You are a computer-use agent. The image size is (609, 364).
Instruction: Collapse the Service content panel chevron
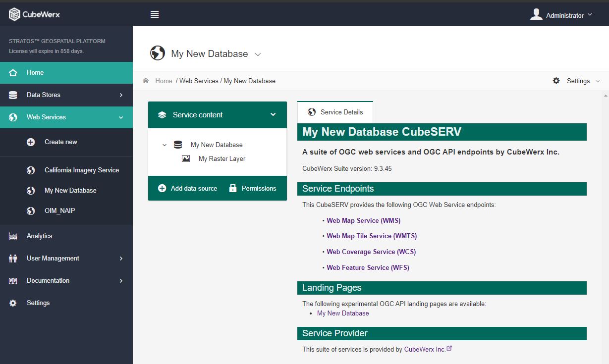(x=273, y=114)
